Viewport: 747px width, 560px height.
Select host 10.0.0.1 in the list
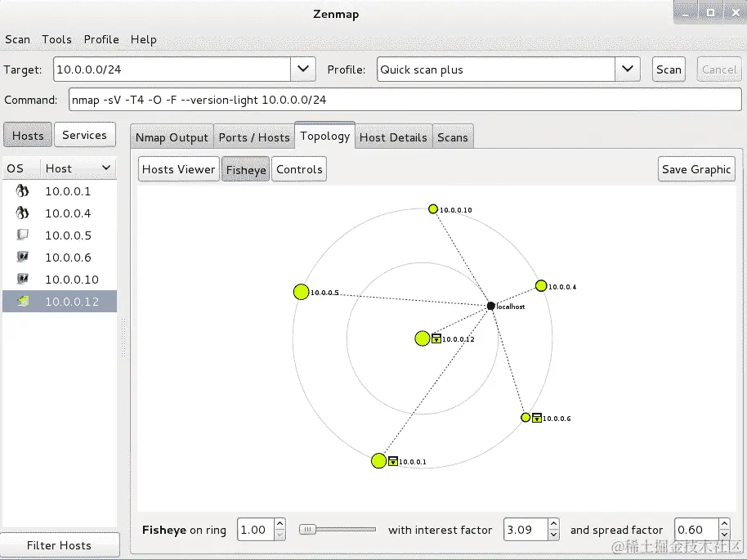click(x=60, y=191)
